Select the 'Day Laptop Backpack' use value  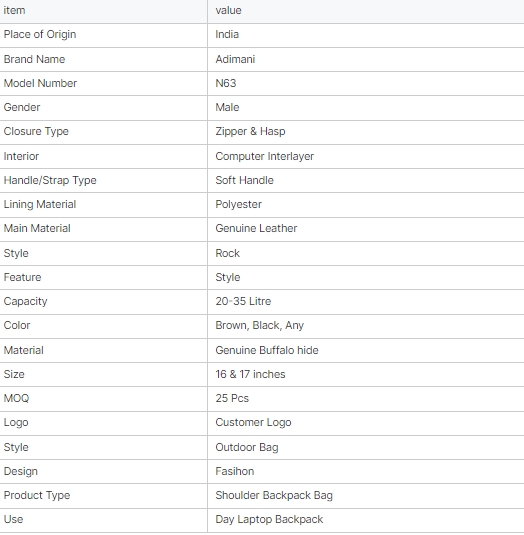click(x=269, y=520)
